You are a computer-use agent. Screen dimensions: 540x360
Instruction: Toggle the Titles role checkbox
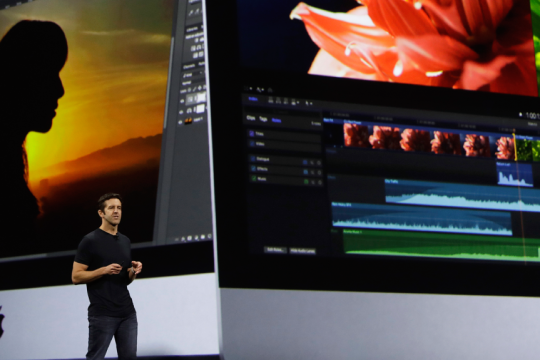click(x=252, y=133)
